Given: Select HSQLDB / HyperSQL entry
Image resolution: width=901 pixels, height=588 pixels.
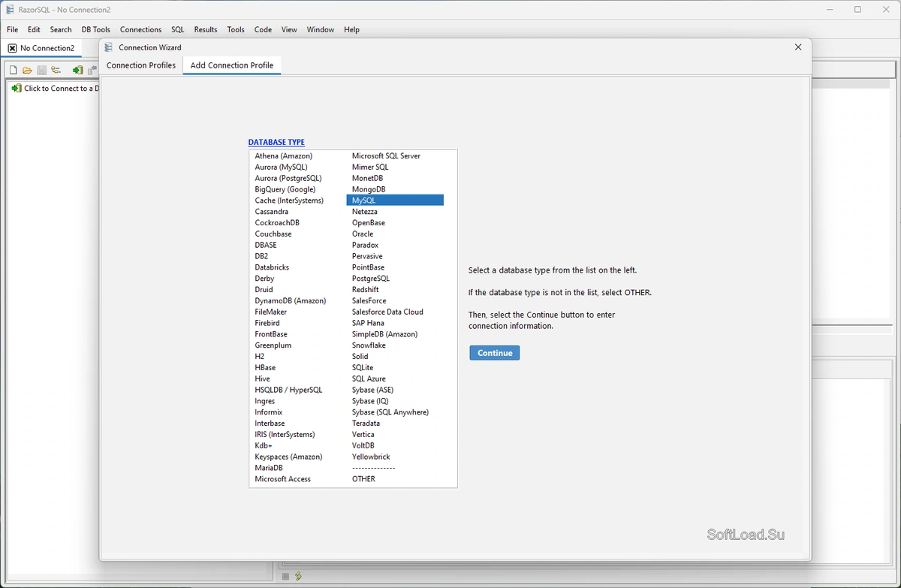Looking at the screenshot, I should pos(288,390).
